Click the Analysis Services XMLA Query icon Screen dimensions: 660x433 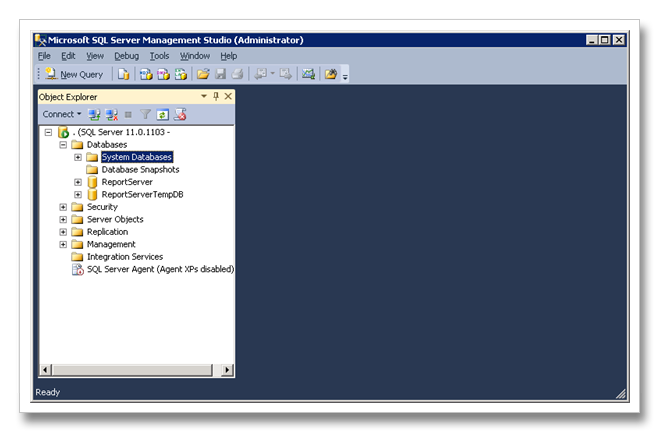pyautogui.click(x=181, y=74)
